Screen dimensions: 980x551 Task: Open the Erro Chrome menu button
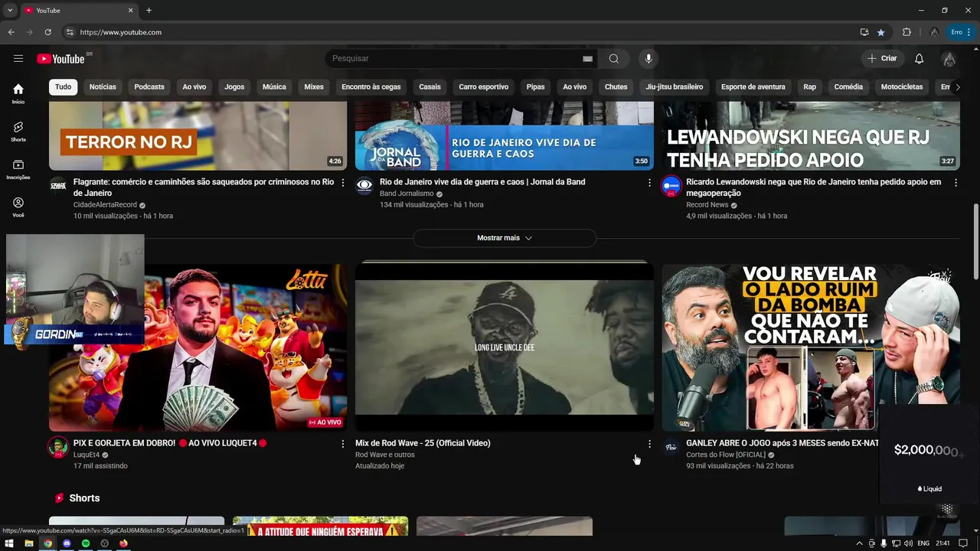(961, 32)
